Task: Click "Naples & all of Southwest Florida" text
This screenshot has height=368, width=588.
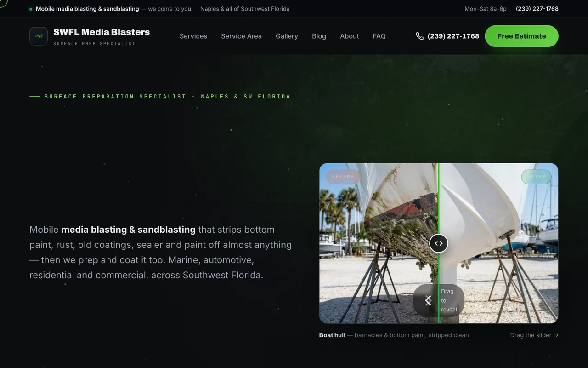Action: coord(245,9)
